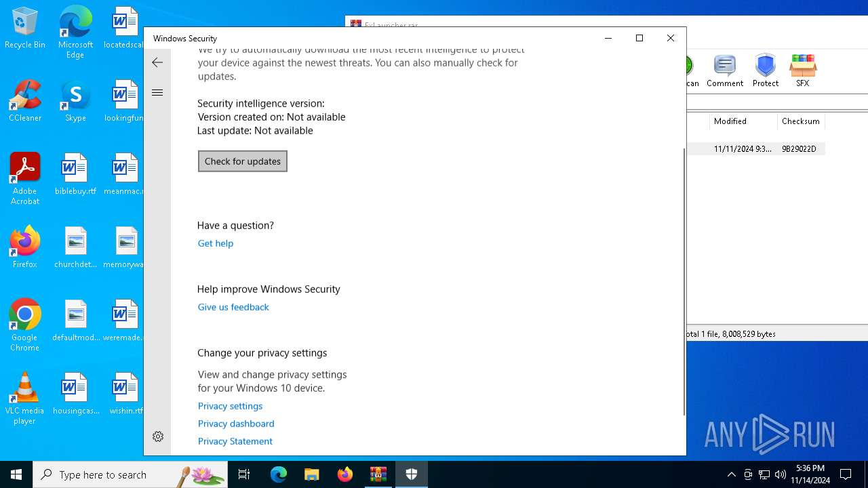Show hidden system tray icons

point(731,474)
